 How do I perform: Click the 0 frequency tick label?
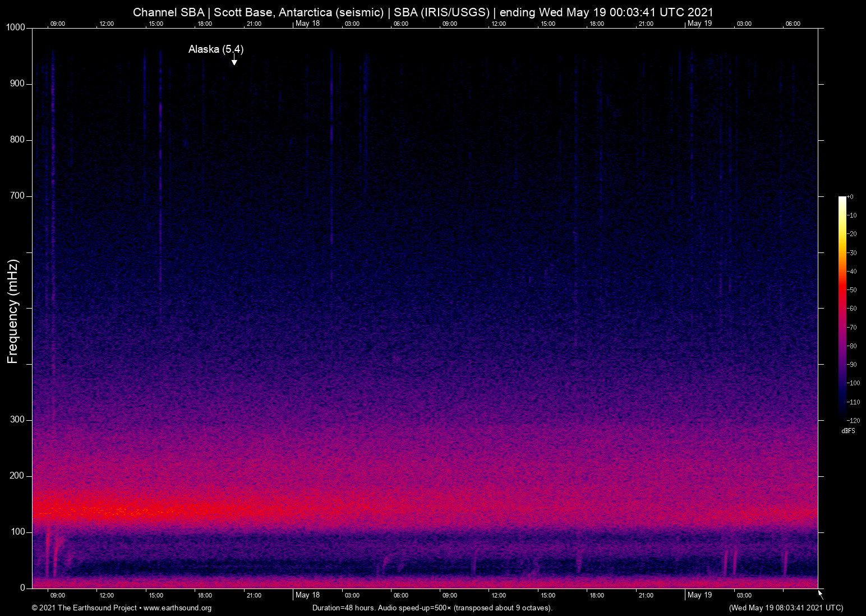click(x=24, y=588)
